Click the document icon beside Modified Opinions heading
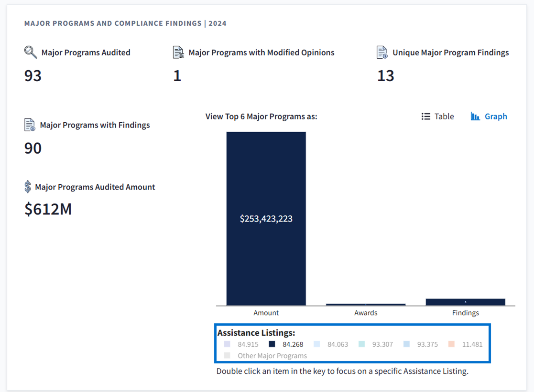This screenshot has height=392, width=534. pos(178,52)
